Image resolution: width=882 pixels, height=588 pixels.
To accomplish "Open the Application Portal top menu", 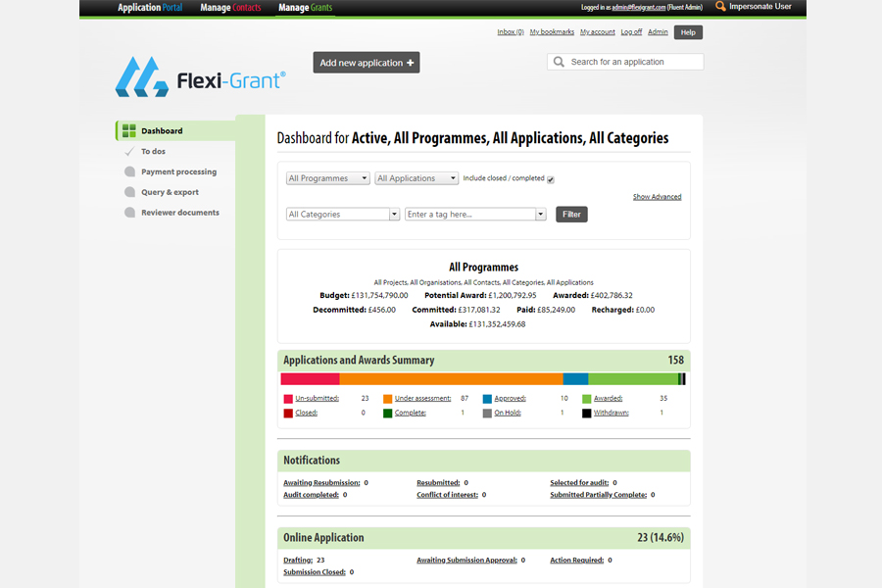I will [x=150, y=7].
